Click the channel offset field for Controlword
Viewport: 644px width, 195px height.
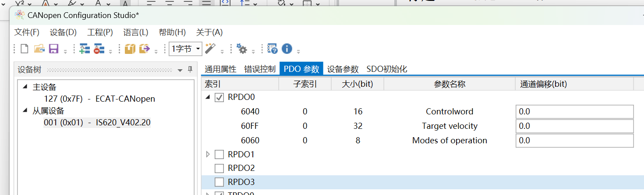574,112
